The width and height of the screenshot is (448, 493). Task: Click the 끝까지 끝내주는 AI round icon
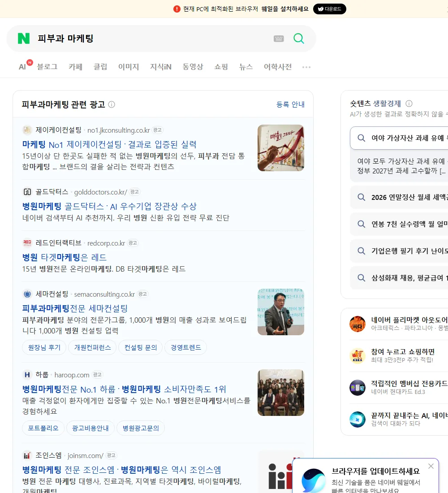click(x=358, y=419)
